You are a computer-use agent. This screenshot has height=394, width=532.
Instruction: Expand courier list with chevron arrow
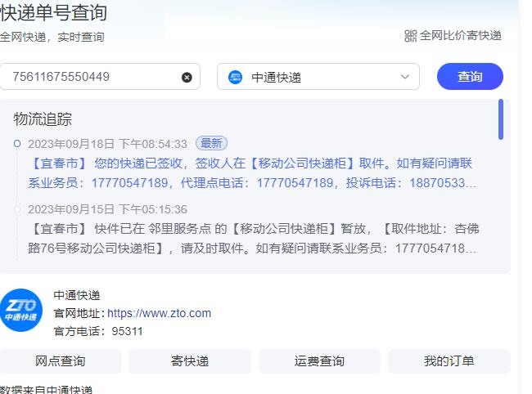click(x=404, y=77)
